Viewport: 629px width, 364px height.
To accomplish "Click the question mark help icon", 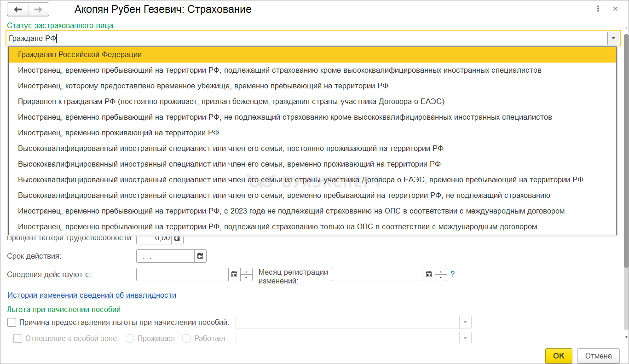I will pos(452,274).
